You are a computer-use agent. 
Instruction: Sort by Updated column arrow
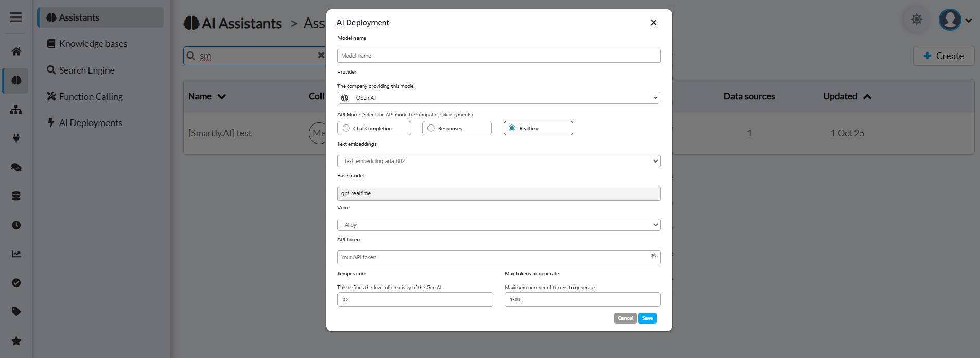867,97
